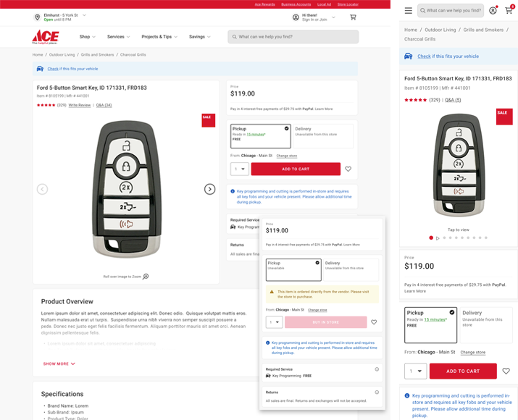
Task: Click the info icon beside desktop key programming notice
Action: [x=233, y=191]
